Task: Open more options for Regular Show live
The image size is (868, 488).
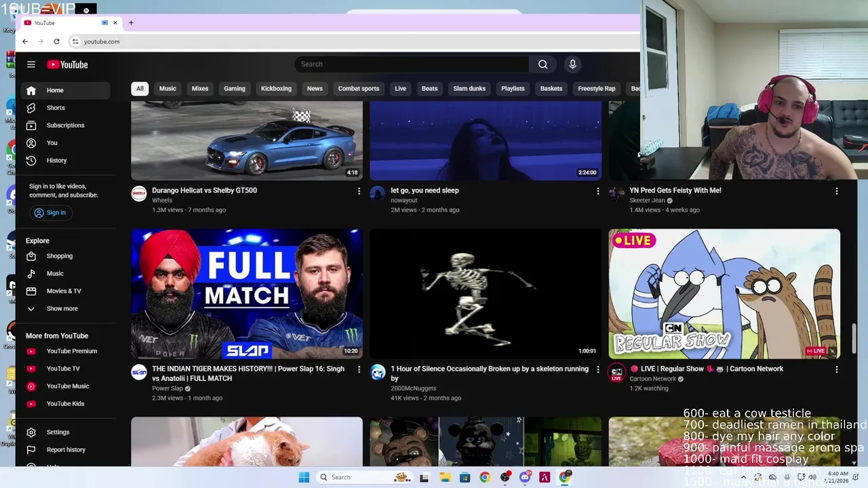Action: [836, 369]
